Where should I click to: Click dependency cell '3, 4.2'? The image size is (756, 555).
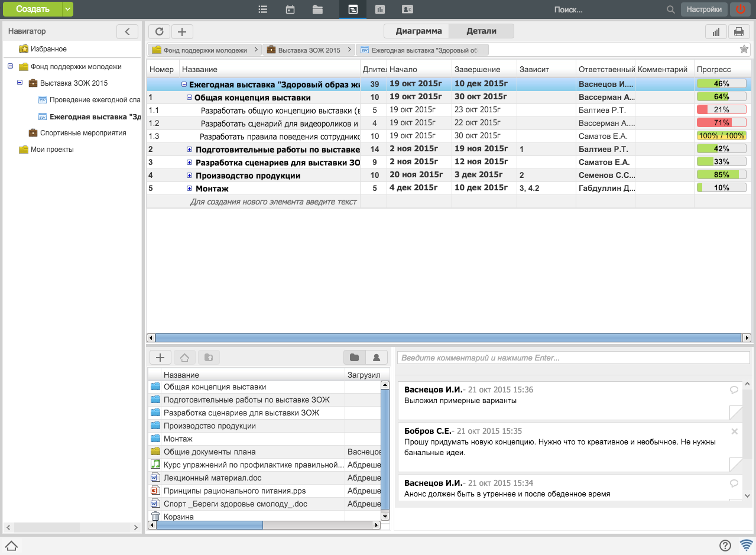click(546, 189)
